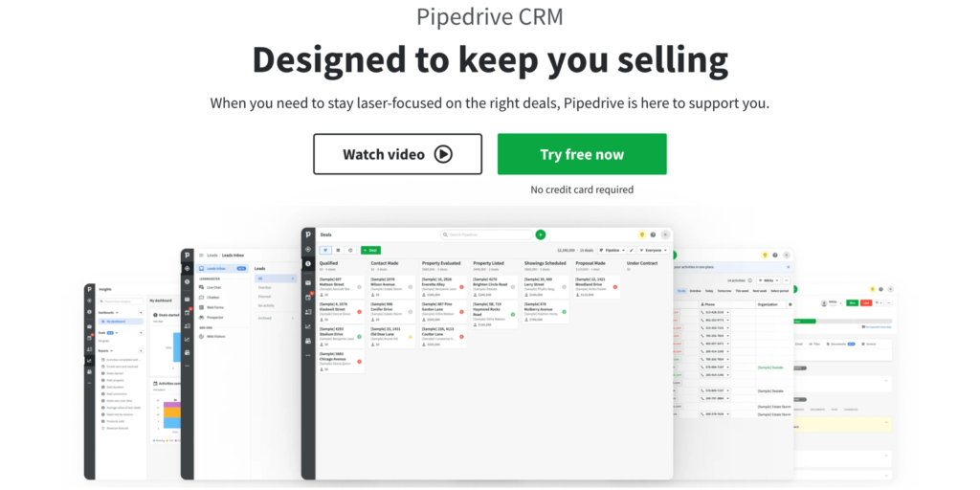Switch Deals to list view icon
The image size is (980, 490).
[338, 250]
